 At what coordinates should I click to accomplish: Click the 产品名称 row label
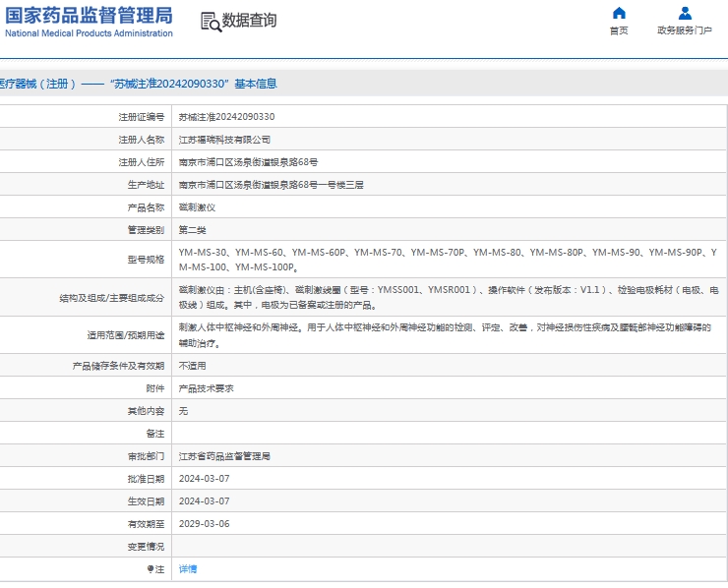pyautogui.click(x=147, y=207)
